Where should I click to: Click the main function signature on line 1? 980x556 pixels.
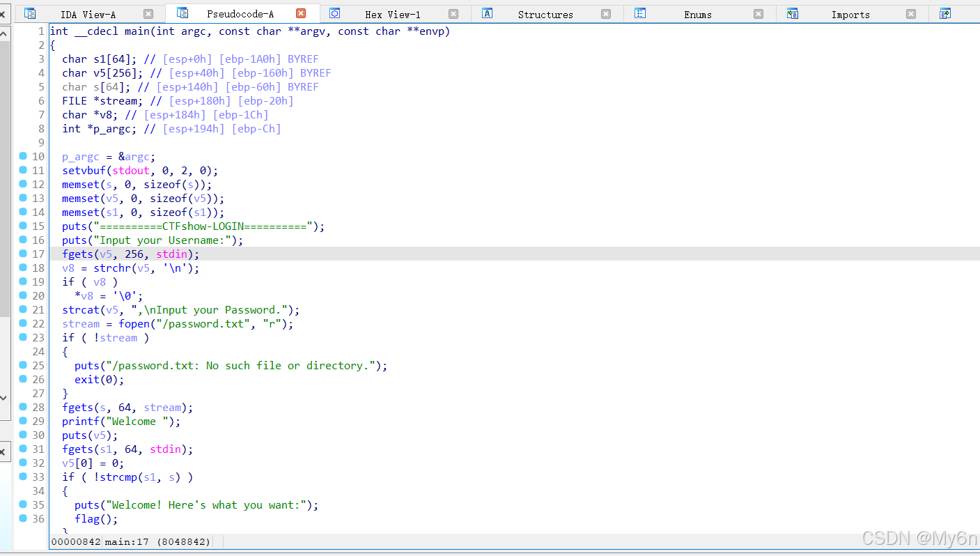[250, 31]
